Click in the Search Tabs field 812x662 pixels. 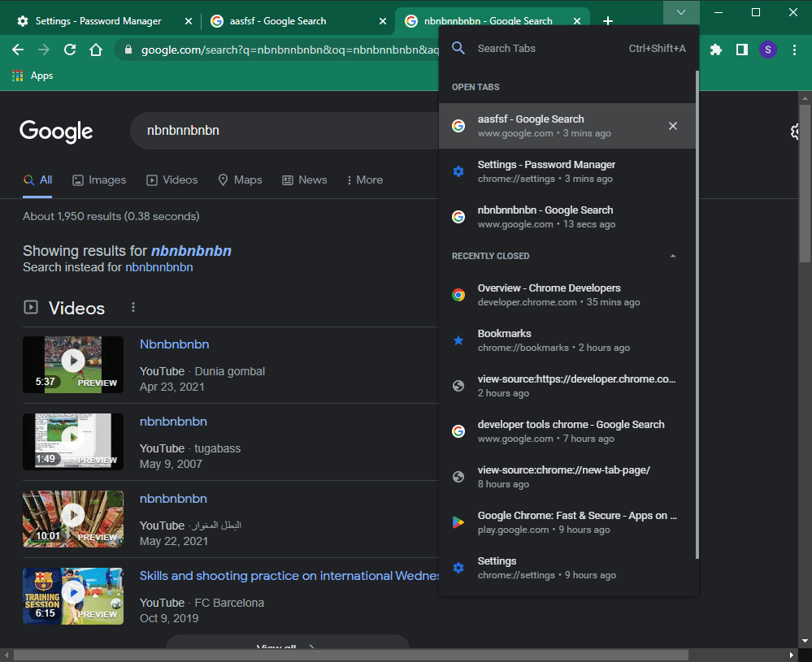pyautogui.click(x=545, y=49)
